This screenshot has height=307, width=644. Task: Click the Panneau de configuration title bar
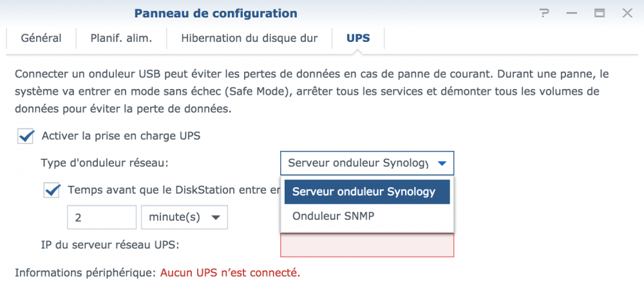pos(216,13)
